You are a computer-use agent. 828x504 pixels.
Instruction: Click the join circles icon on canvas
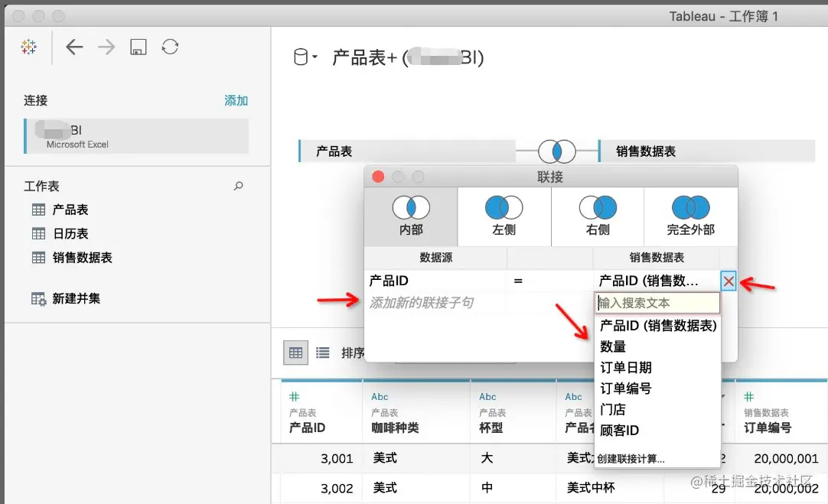[556, 151]
